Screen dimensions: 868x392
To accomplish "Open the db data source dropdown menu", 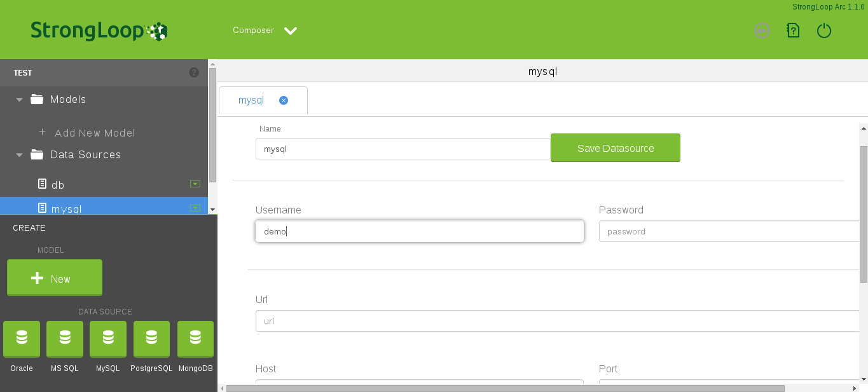I will tap(195, 184).
